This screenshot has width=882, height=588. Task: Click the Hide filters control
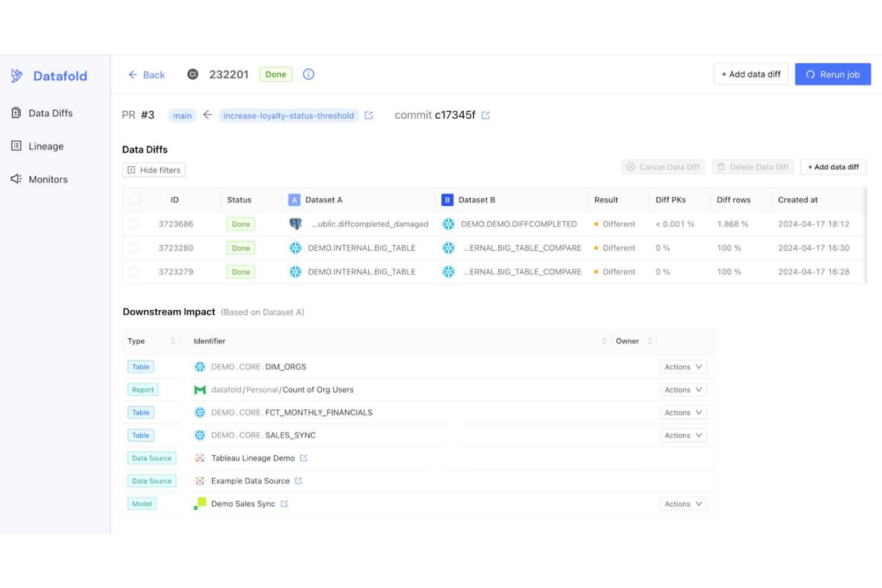tap(153, 170)
